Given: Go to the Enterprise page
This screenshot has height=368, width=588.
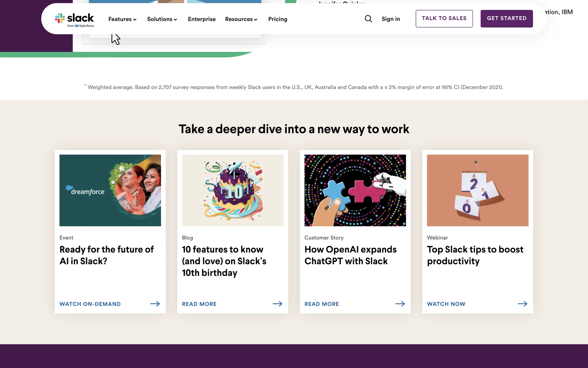Looking at the screenshot, I should coord(202,19).
